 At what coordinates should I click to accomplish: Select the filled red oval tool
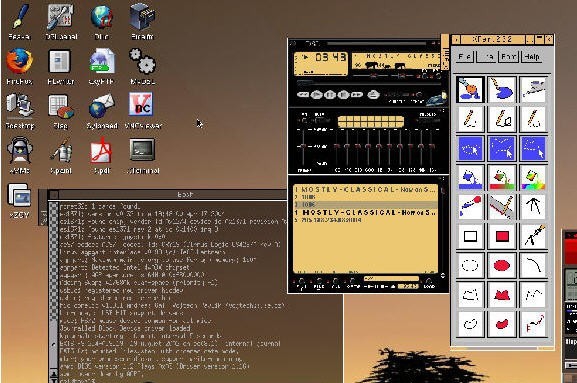tap(501, 265)
